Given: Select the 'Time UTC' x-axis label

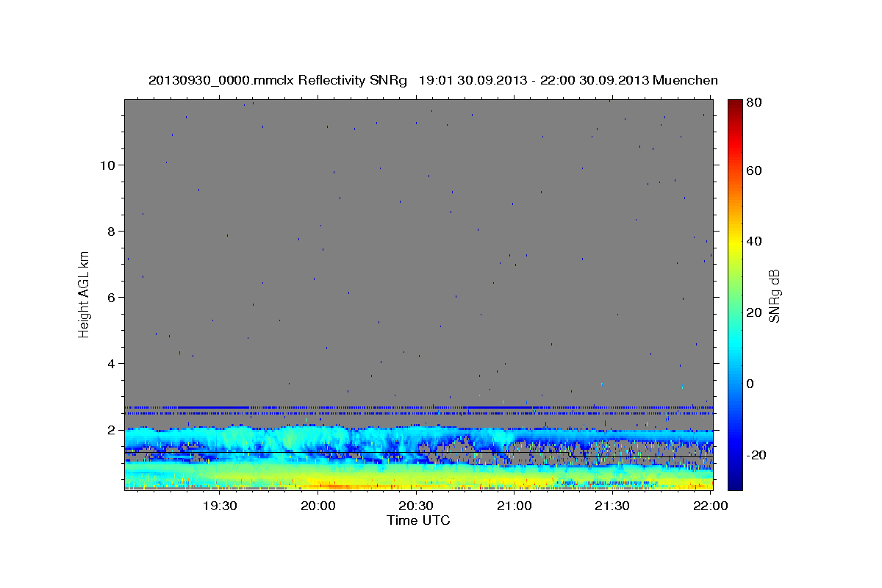Looking at the screenshot, I should click(x=418, y=520).
